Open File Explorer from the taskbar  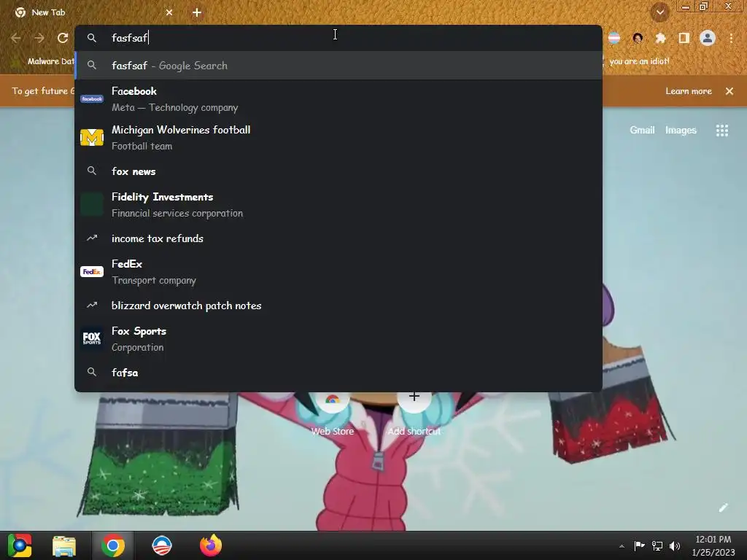point(64,545)
